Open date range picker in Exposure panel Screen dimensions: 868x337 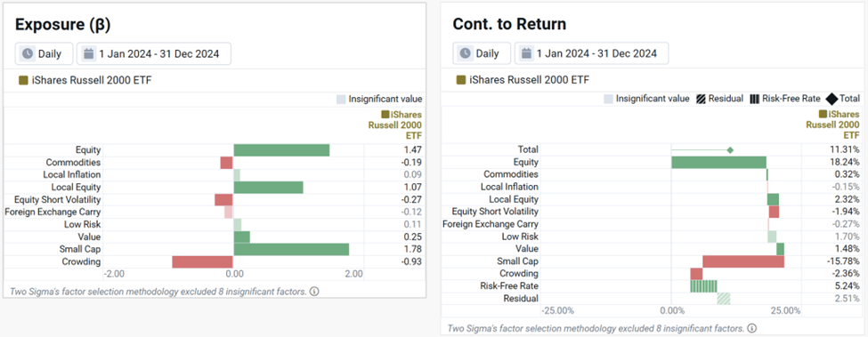153,53
